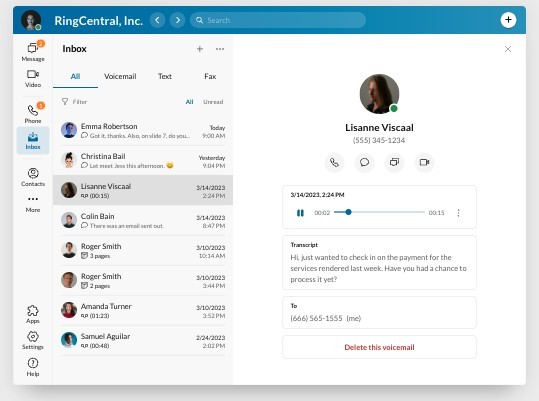Open the Apps section
This screenshot has width=539, height=401.
[33, 314]
